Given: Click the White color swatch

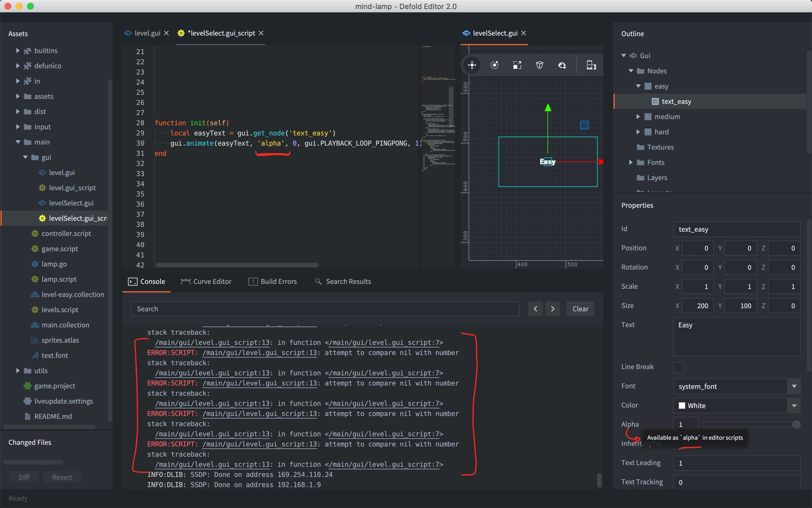Looking at the screenshot, I should 682,406.
